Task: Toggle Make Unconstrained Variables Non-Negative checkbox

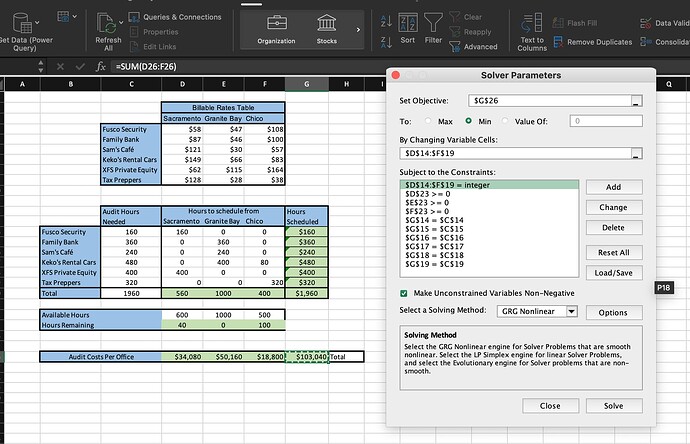Action: (x=404, y=294)
